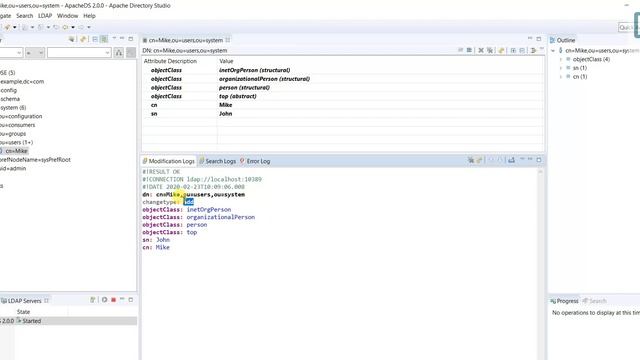640x360 pixels.
Task: Click the greyed clear button beside quick search
Action: click(x=131, y=53)
